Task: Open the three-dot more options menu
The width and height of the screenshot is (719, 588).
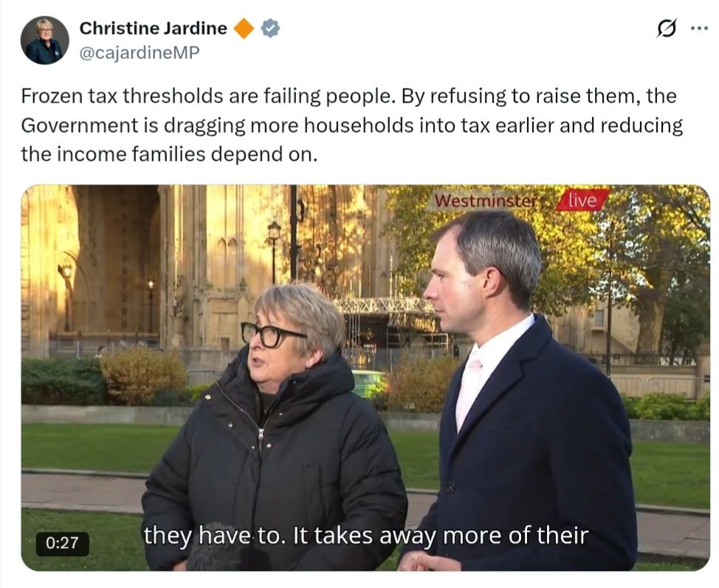Action: [699, 29]
